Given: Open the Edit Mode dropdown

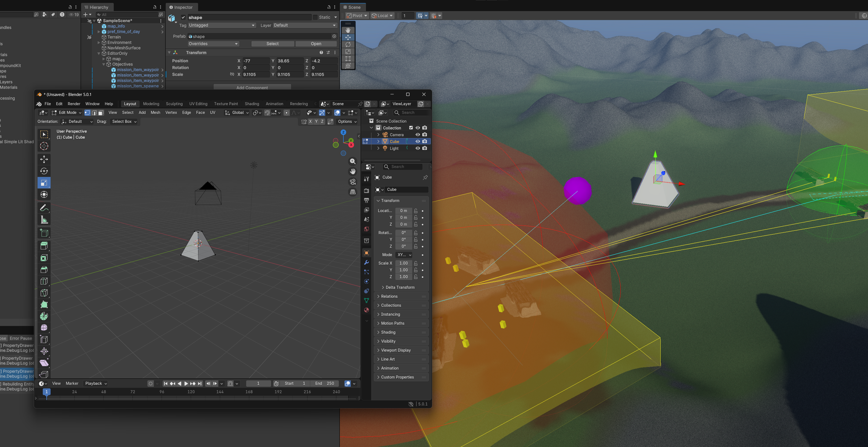Looking at the screenshot, I should (x=67, y=113).
